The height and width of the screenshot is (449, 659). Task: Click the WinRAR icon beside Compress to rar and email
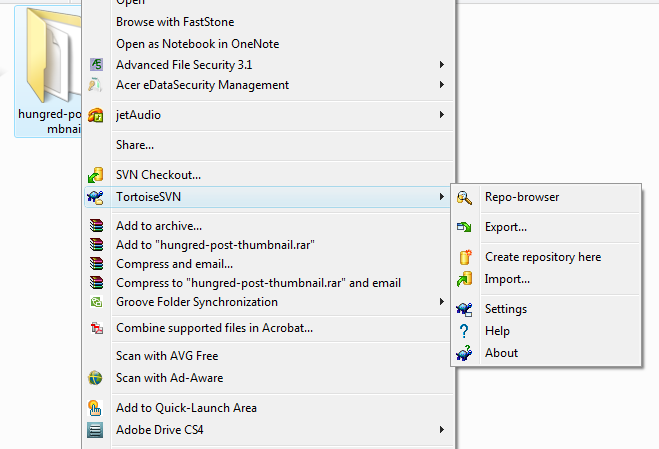click(x=96, y=283)
